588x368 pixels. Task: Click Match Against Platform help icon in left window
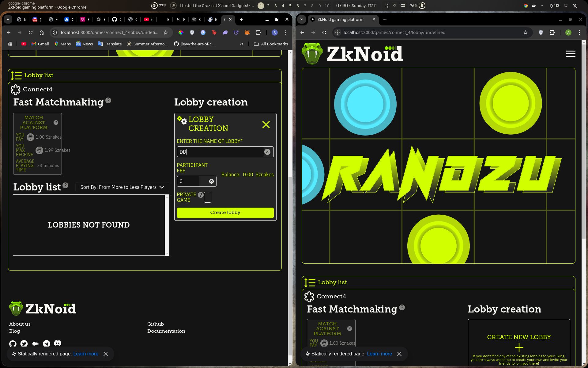click(x=56, y=122)
